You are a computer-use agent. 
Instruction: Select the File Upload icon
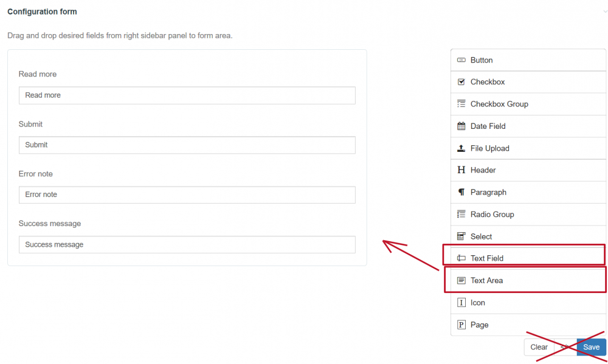pyautogui.click(x=461, y=148)
